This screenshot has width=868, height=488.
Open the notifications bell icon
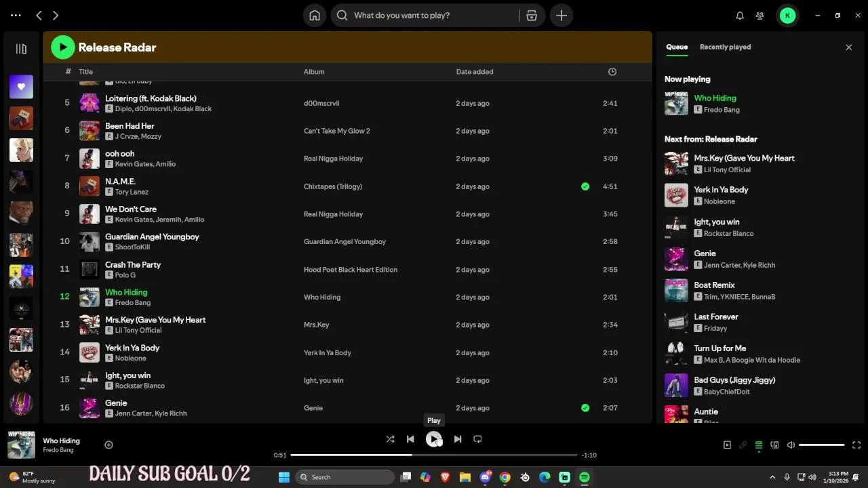[740, 16]
